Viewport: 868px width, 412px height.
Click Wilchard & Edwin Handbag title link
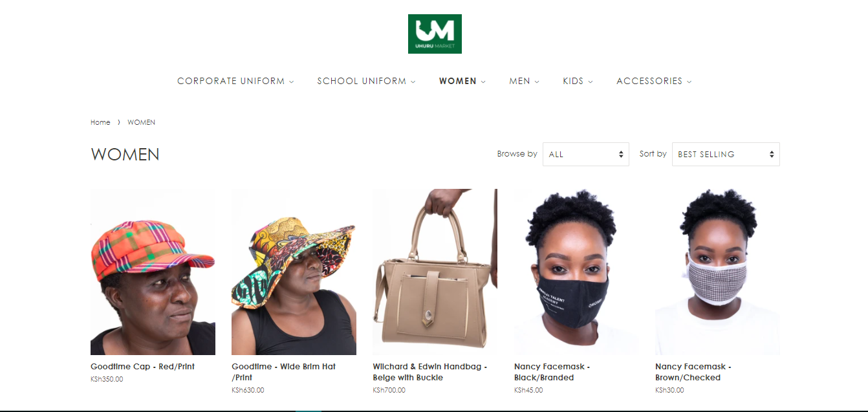point(429,372)
